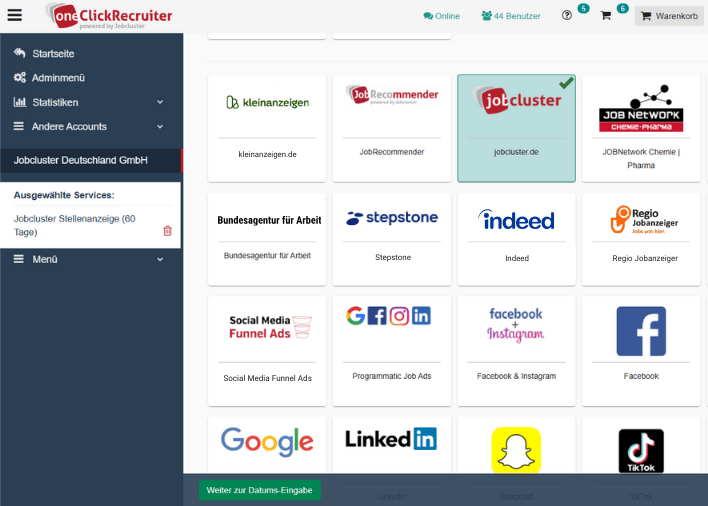Click Weiter zur Datums-Eingabe button
Image resolution: width=708 pixels, height=506 pixels.
[260, 490]
